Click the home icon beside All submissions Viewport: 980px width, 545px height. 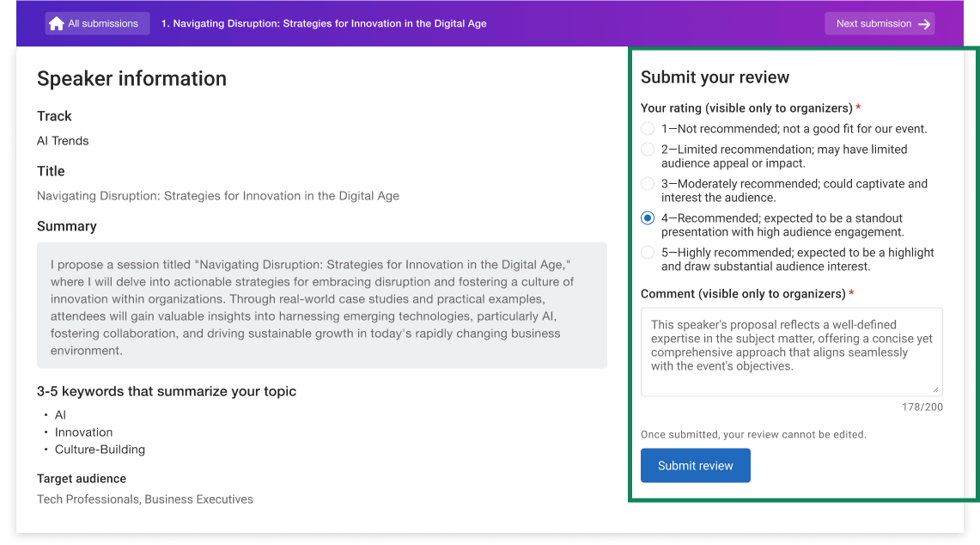[x=57, y=24]
